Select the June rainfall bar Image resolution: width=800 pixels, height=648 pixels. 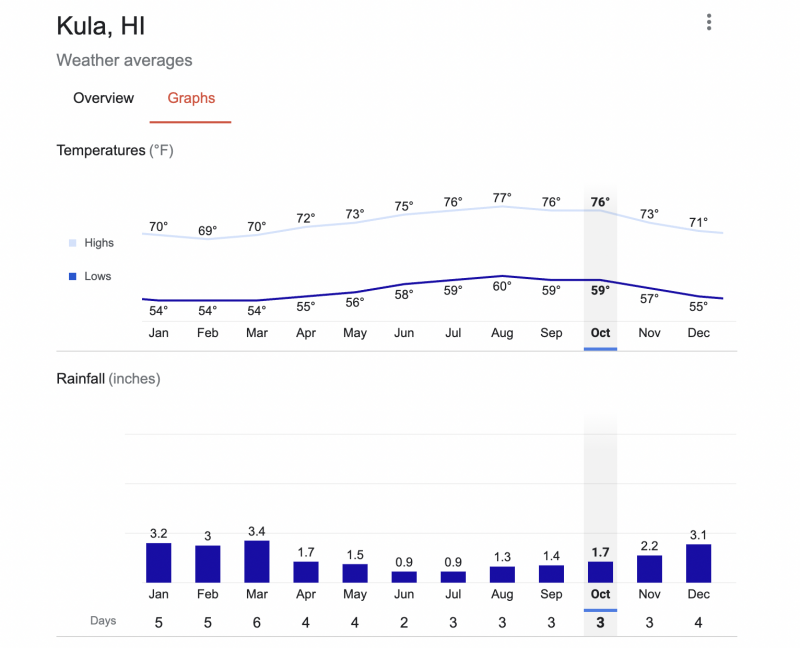point(404,577)
